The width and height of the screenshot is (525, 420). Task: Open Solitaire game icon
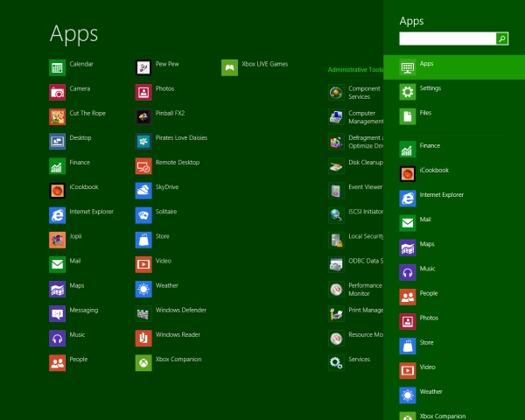pyautogui.click(x=143, y=215)
